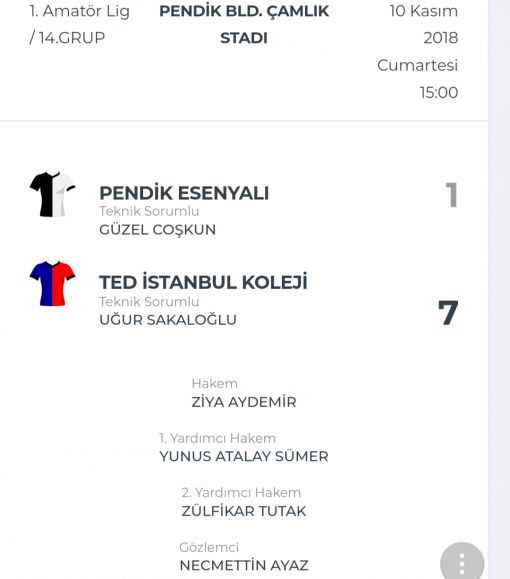Viewport: 510px width, 579px height.
Task: Open PENDİK ESENYALI team page
Action: tap(184, 193)
